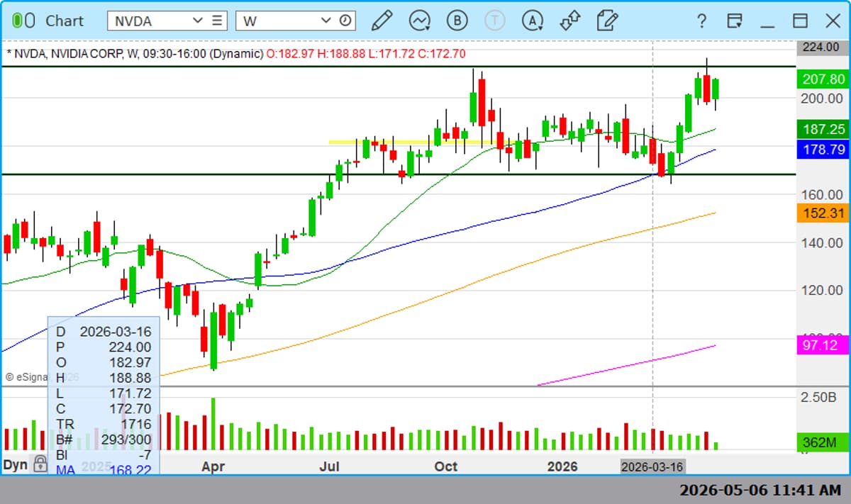
Task: Click the 97.12 magenta moving average label
Action: 823,345
